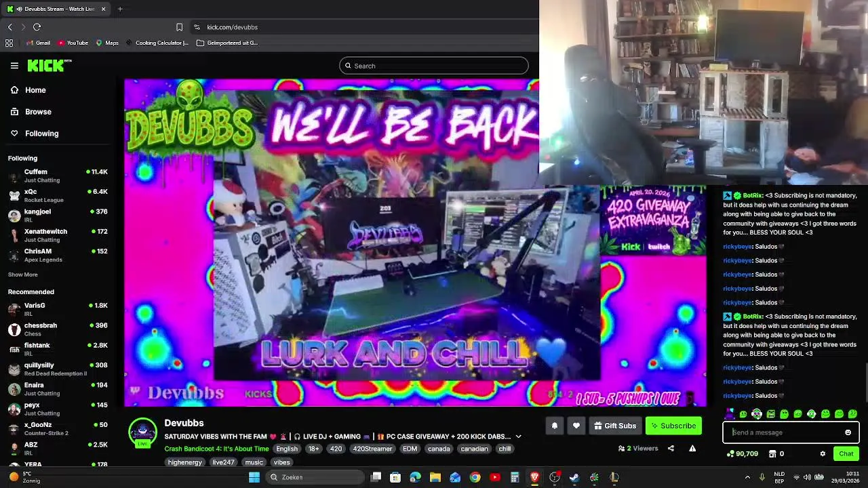Click the share stream icon
868x488 pixels.
click(671, 448)
